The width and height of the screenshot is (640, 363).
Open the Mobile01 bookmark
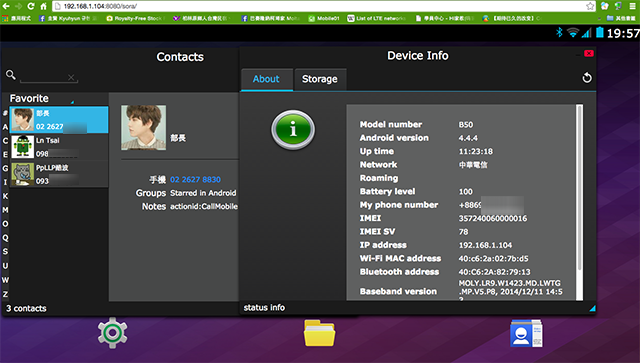click(324, 18)
